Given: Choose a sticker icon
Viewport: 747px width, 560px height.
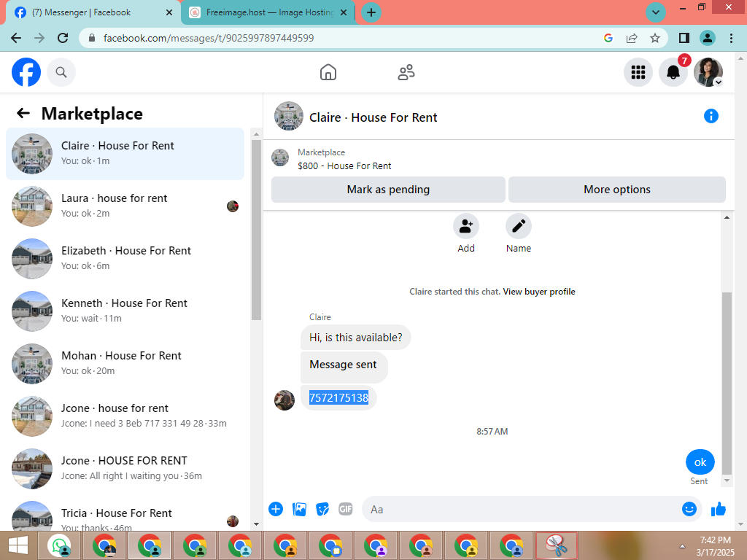Looking at the screenshot, I should [322, 509].
